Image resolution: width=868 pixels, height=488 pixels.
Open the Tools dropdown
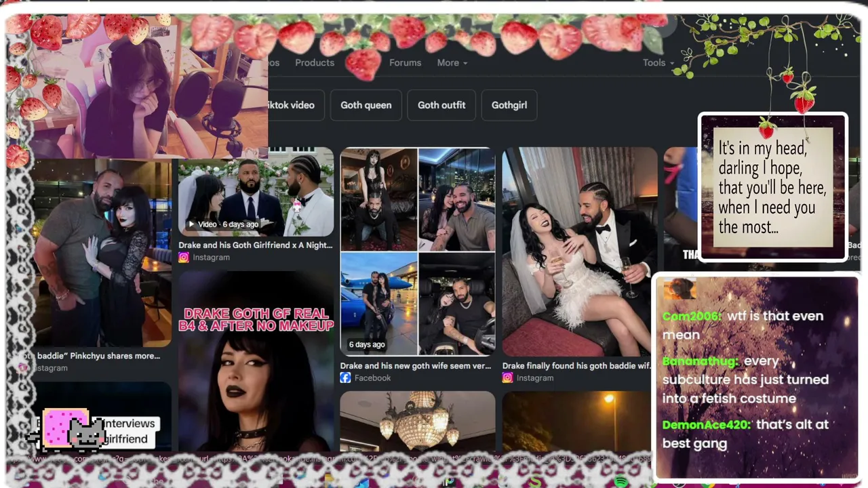[658, 62]
